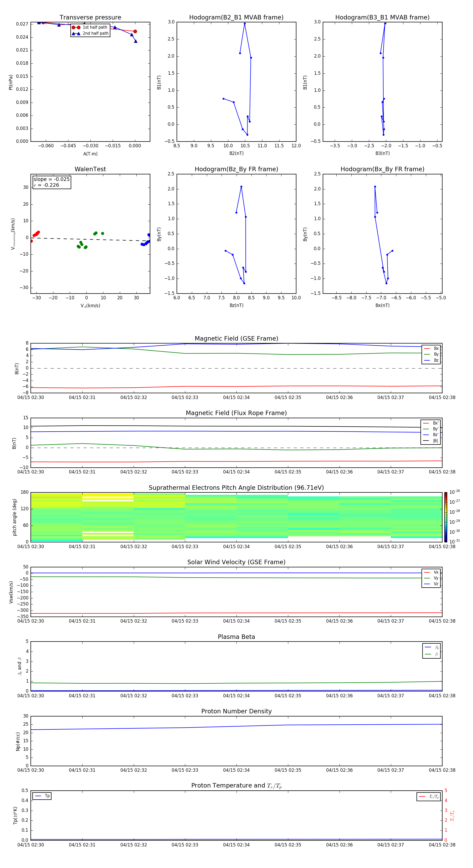
Task: Select the 'slope = -0.025' annotation text
Action: (x=52, y=179)
